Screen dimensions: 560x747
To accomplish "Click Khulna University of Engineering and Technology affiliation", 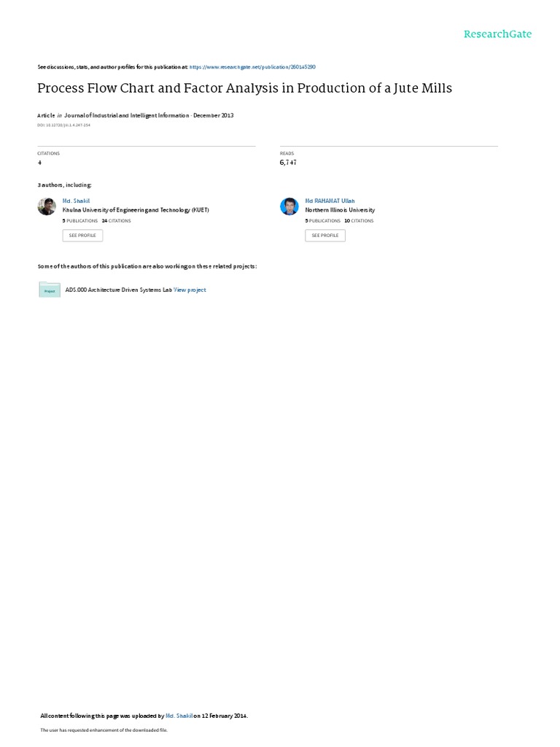I will [136, 210].
